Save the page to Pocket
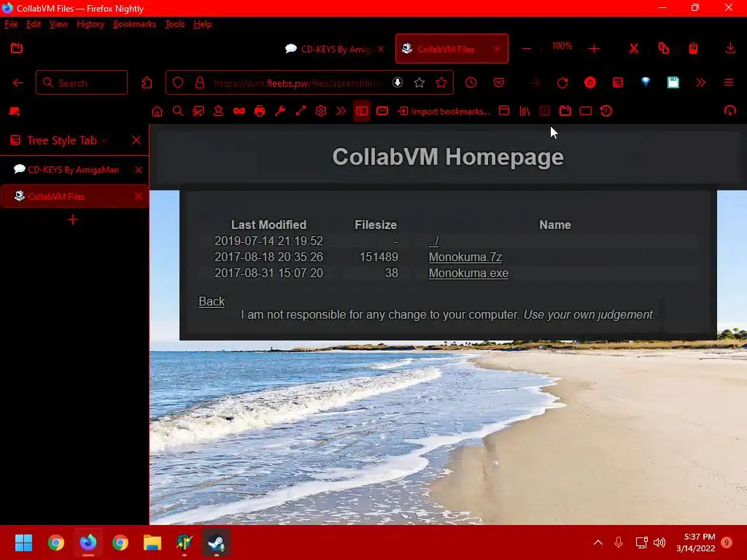747x560 pixels. (499, 83)
